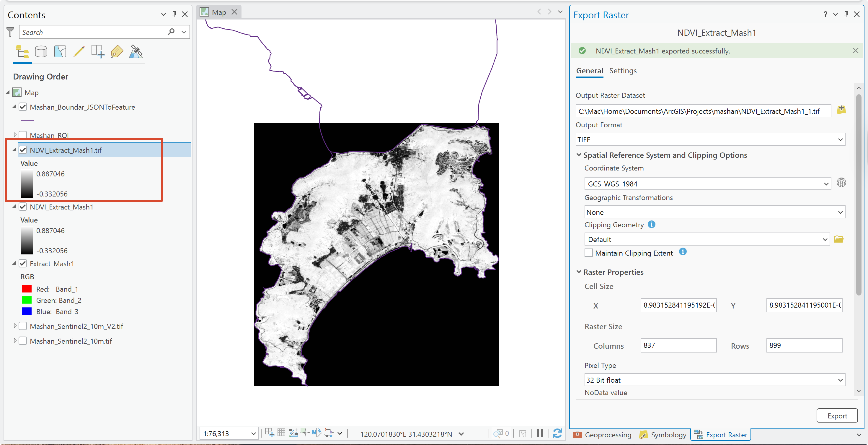Screen dimensions: 868x445
Task: Browse for output raster dataset folder icon
Action: click(841, 110)
